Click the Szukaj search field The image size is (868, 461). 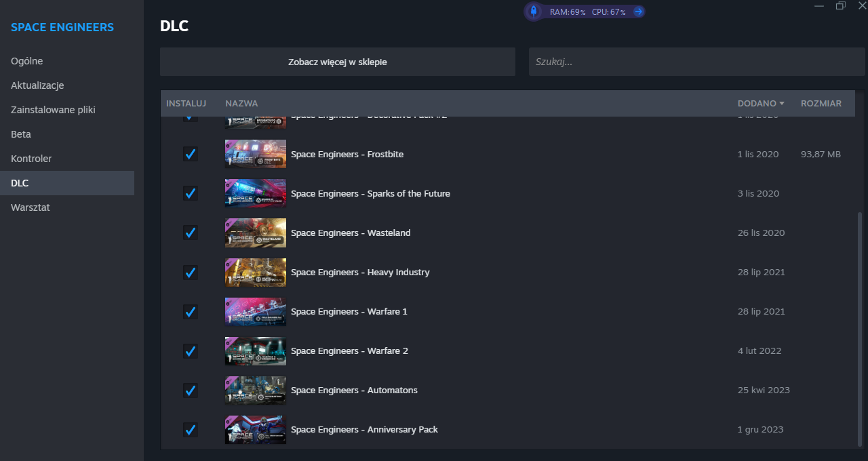(696, 62)
